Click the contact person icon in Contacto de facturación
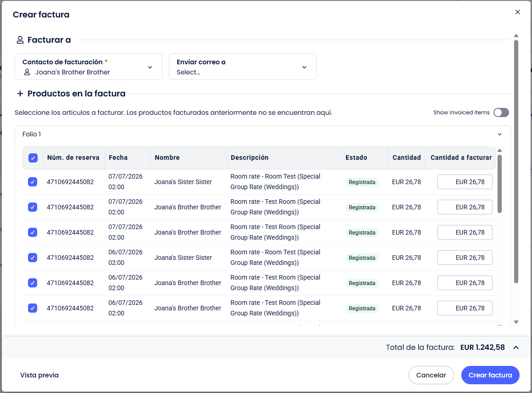This screenshot has width=532, height=393. (x=27, y=72)
